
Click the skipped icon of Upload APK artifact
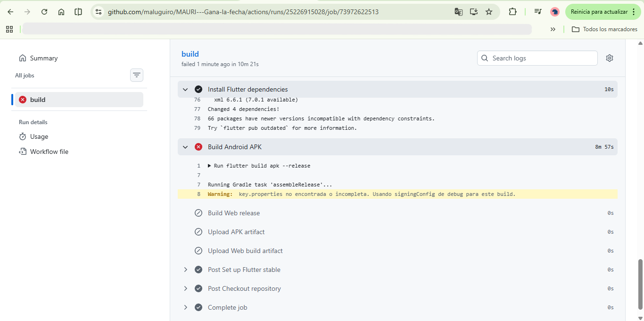pos(198,232)
